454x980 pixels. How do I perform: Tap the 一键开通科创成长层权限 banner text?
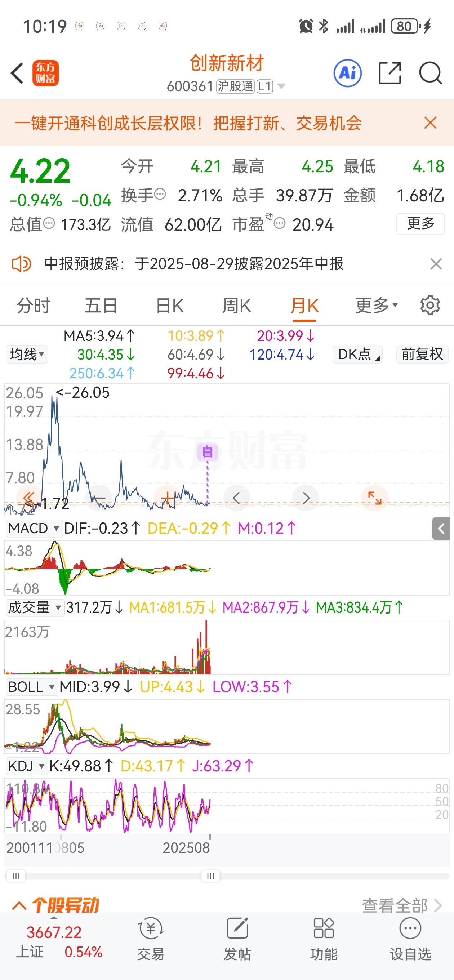[188, 123]
